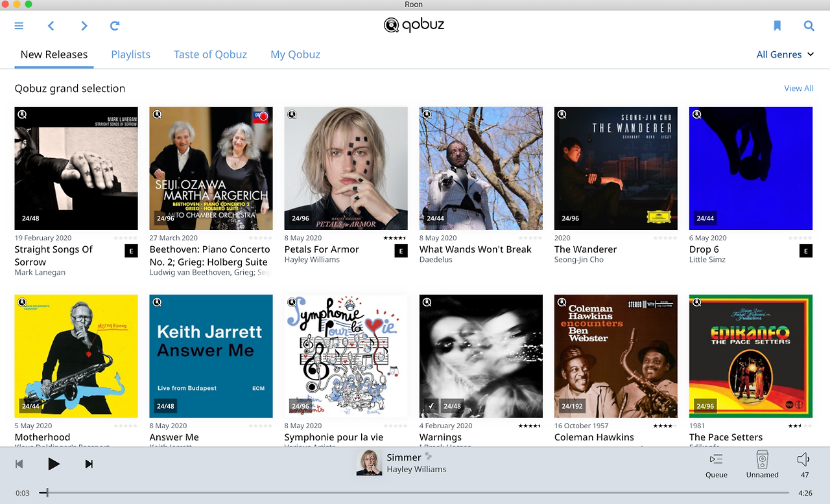This screenshot has height=504, width=830.
Task: Click View All link
Action: 799,88
